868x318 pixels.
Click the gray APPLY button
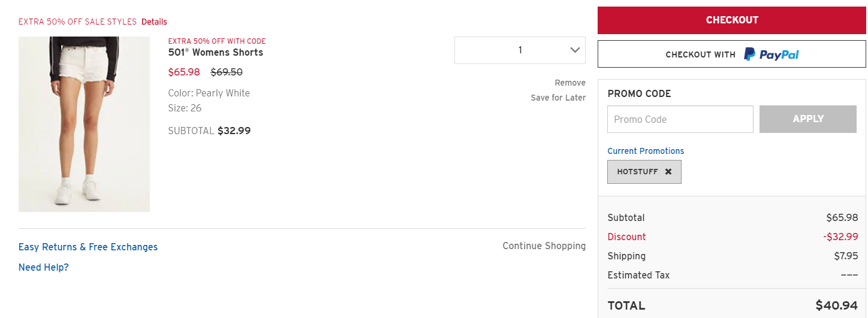(x=808, y=119)
